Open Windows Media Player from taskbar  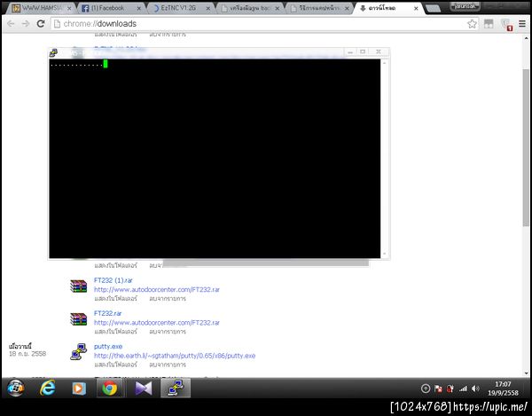(79, 388)
